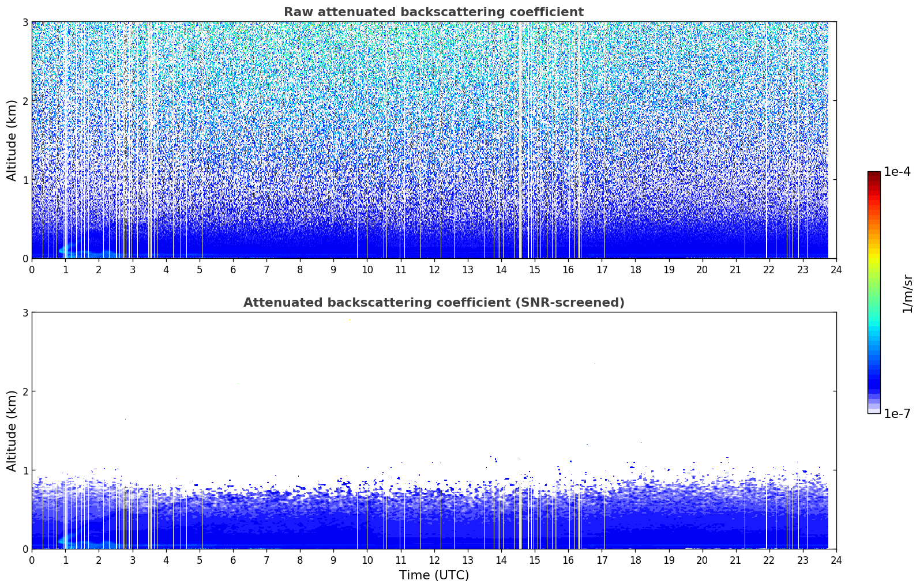920x588 pixels.
Task: Click the 'Raw attenuated backscattering coefficient' title
Action: pos(434,12)
